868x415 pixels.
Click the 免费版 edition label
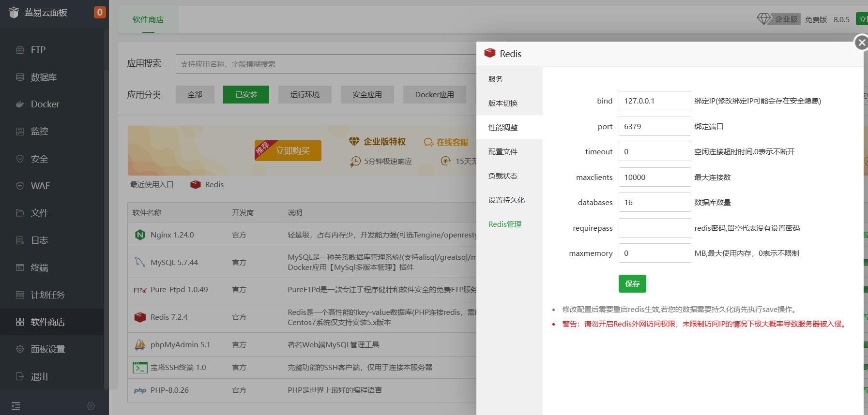(816, 19)
